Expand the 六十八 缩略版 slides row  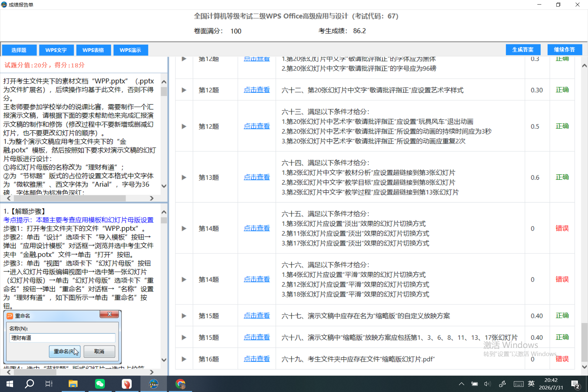point(184,337)
